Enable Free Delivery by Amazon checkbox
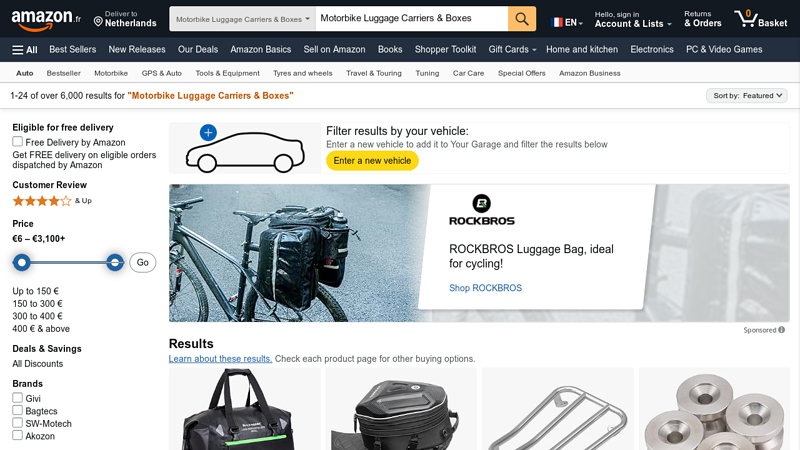 pos(18,141)
